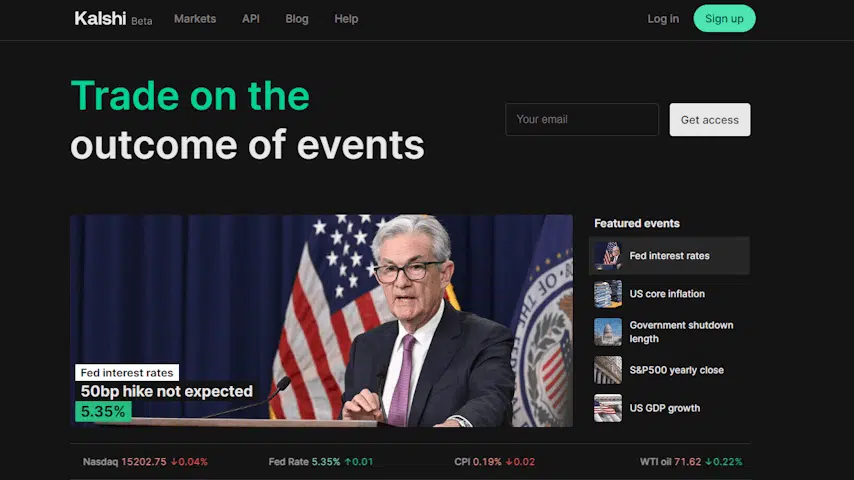Click the Kalshi logo
Image resolution: width=854 pixels, height=480 pixels.
coord(100,19)
